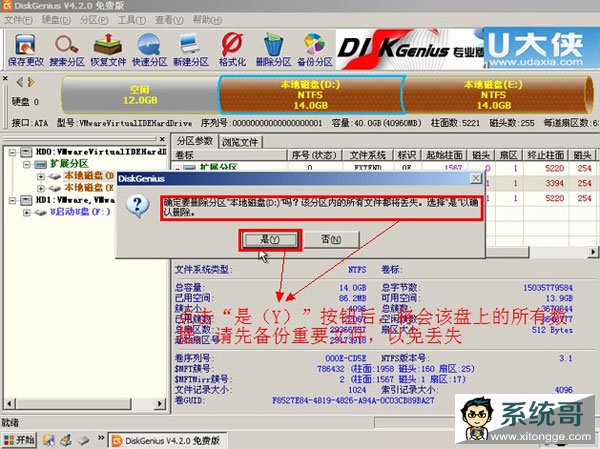The image size is (600, 449).
Task: Switch to the 分区参数 tab
Action: (x=195, y=141)
